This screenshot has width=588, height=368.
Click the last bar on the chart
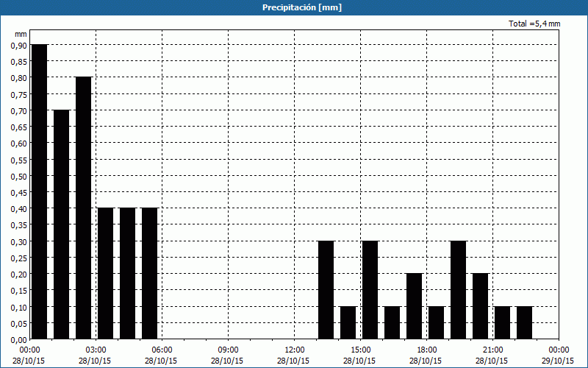525,323
